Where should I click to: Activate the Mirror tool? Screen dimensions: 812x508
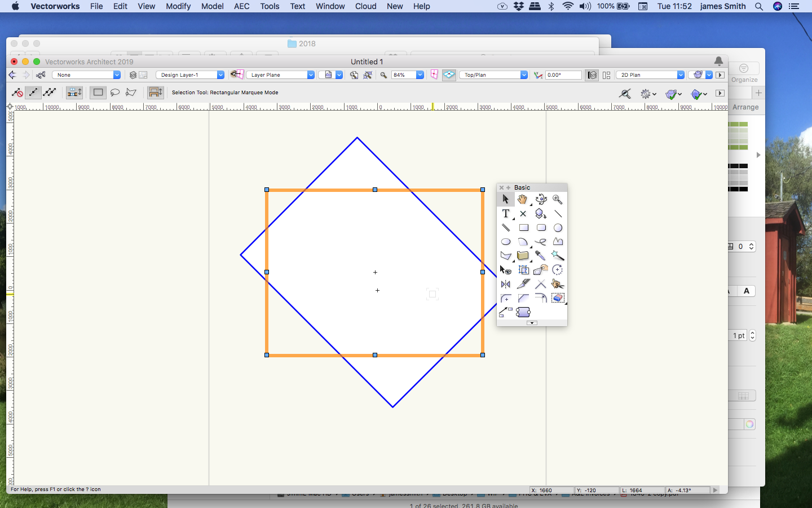[506, 284]
